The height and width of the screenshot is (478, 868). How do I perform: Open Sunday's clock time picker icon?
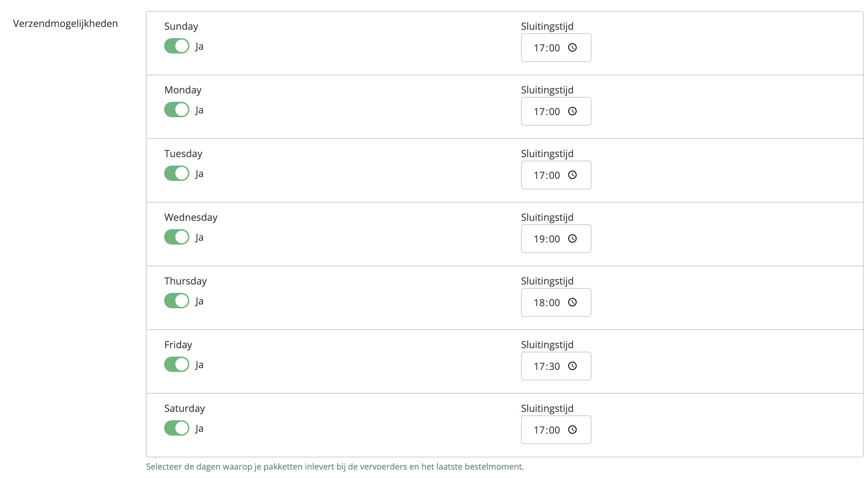tap(573, 48)
